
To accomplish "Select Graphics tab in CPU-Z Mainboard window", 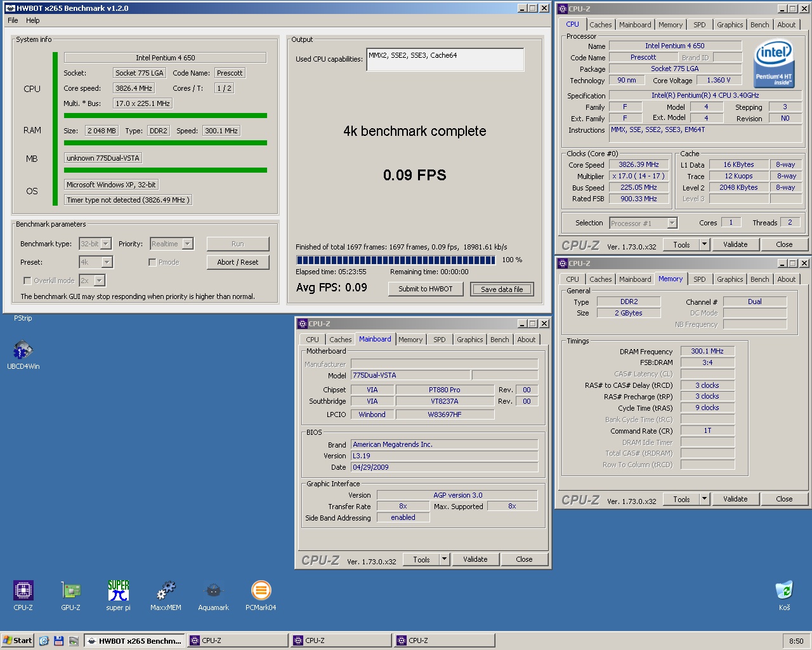I will pos(470,340).
